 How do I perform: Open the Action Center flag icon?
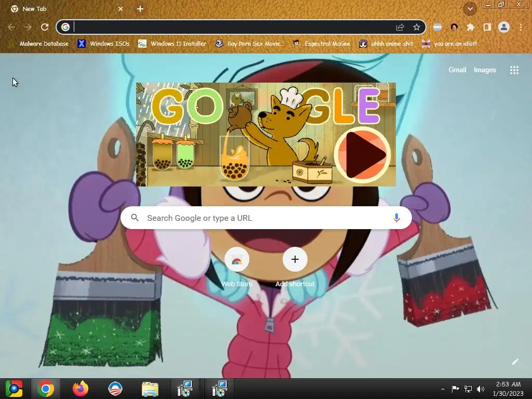pos(455,389)
